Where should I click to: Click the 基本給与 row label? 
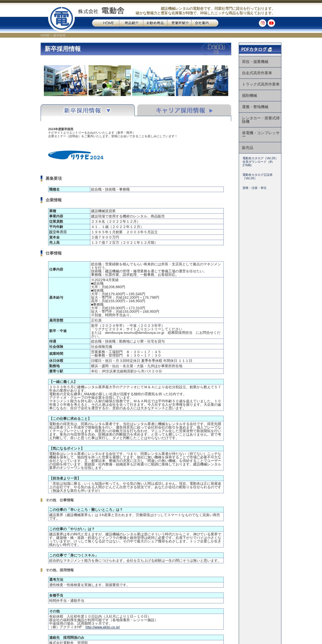click(x=69, y=297)
